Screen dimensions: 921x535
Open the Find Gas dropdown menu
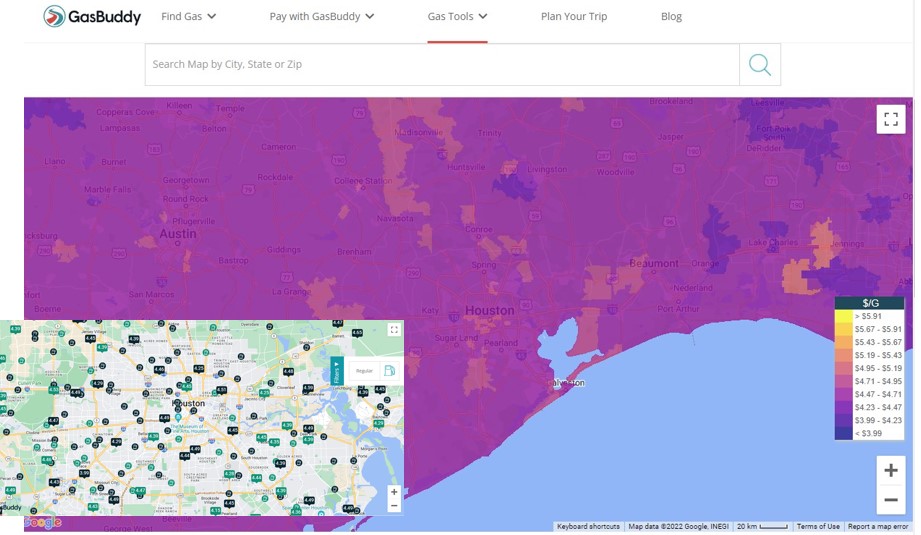(x=188, y=16)
